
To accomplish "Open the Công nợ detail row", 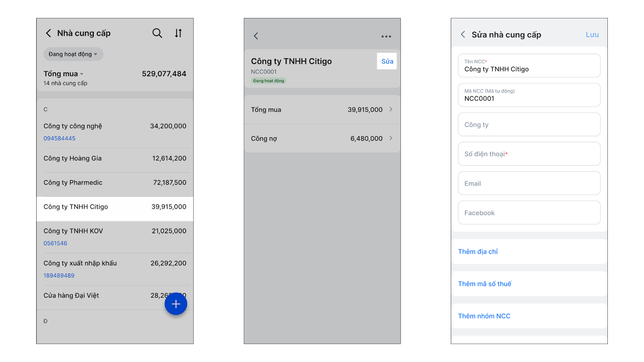I will point(322,138).
